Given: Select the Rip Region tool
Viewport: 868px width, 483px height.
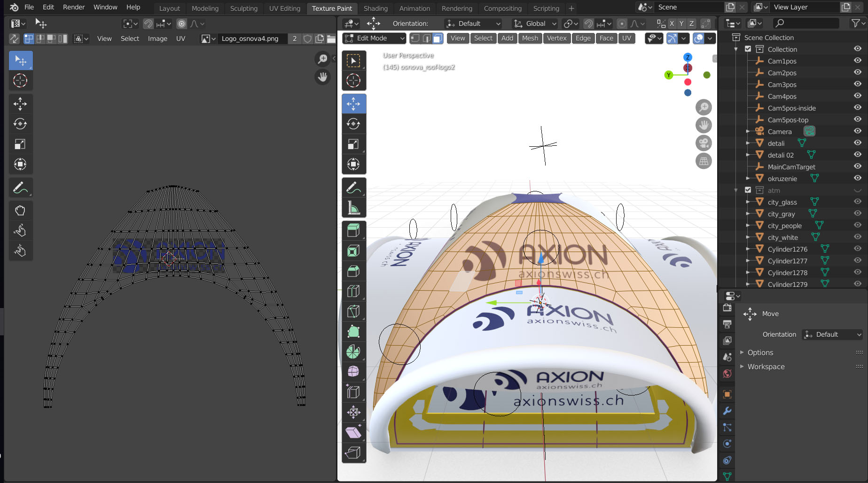Looking at the screenshot, I should [353, 453].
